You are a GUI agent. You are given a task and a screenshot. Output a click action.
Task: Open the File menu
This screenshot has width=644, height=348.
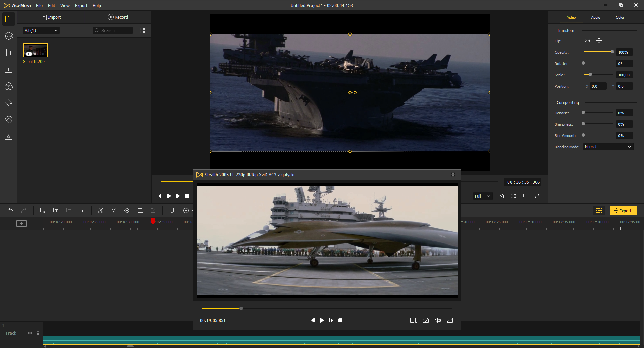(39, 5)
